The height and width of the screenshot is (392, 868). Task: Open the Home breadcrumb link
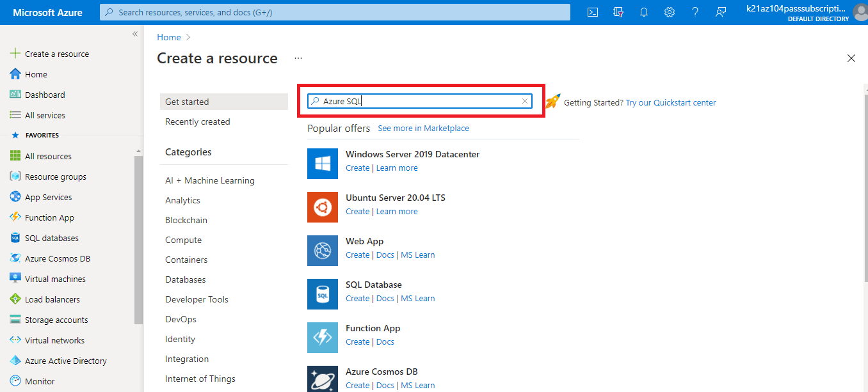[x=168, y=36]
